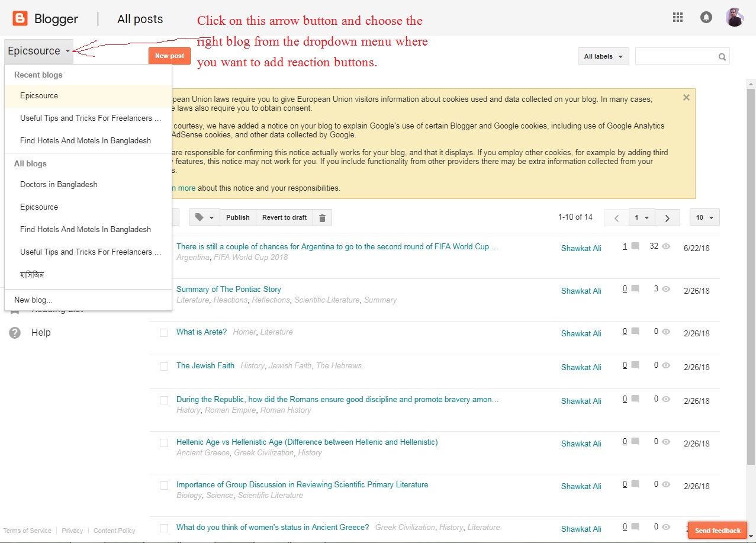Click the 6/22/18 date
The width and height of the screenshot is (756, 543).
[697, 248]
